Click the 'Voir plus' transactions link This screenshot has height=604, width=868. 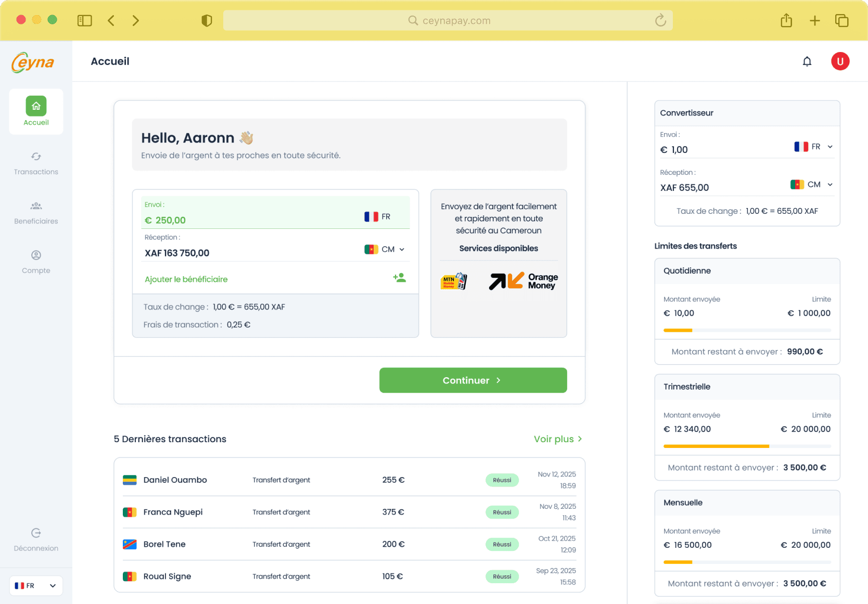point(557,439)
